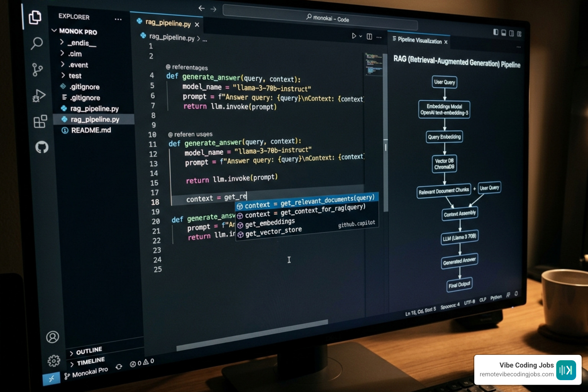Open the customize layout icon

point(519,34)
